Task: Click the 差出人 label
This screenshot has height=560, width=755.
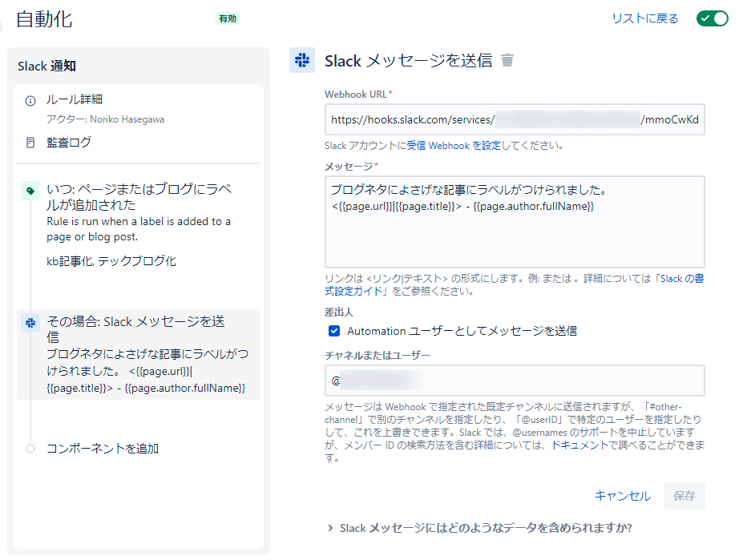Action: 338,312
